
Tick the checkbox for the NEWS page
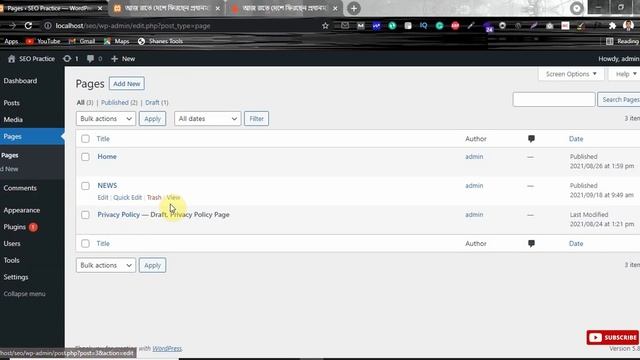point(85,186)
